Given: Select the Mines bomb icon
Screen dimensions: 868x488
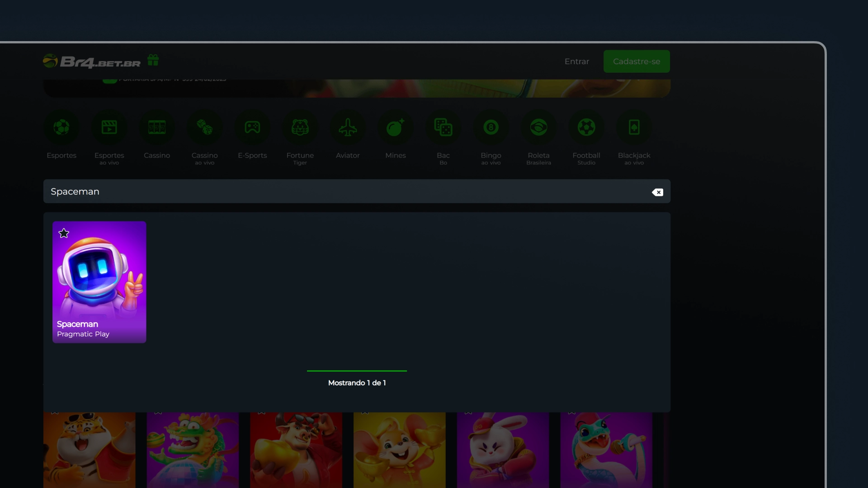Looking at the screenshot, I should coord(396,127).
